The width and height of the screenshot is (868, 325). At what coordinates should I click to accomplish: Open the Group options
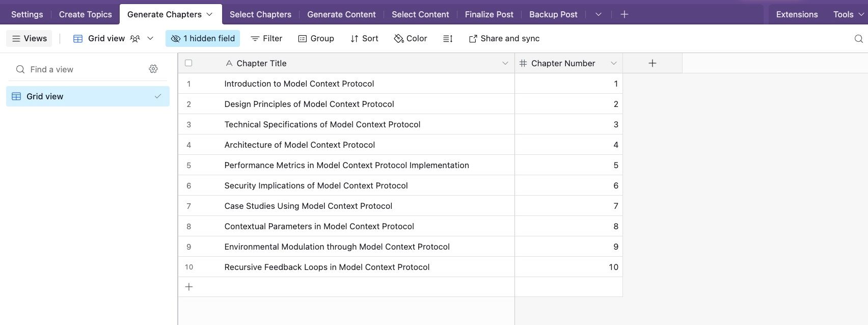click(x=316, y=39)
